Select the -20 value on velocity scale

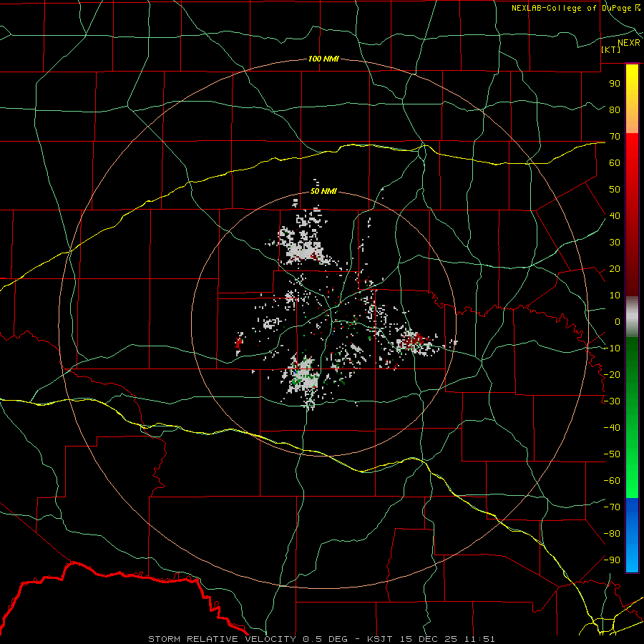coord(612,374)
